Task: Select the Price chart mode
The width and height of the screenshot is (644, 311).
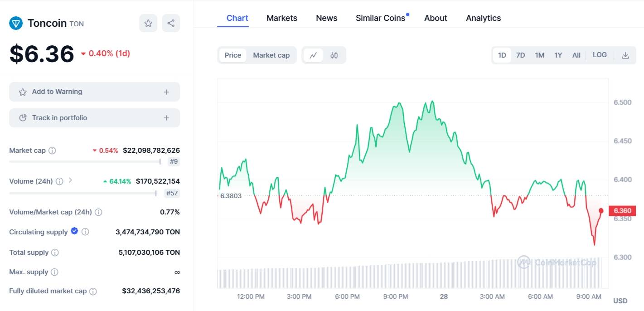Action: pyautogui.click(x=233, y=55)
